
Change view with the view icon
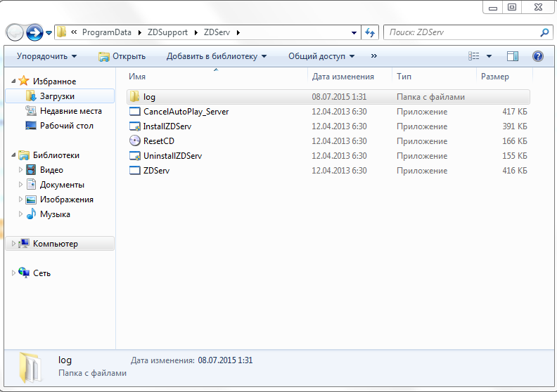473,56
